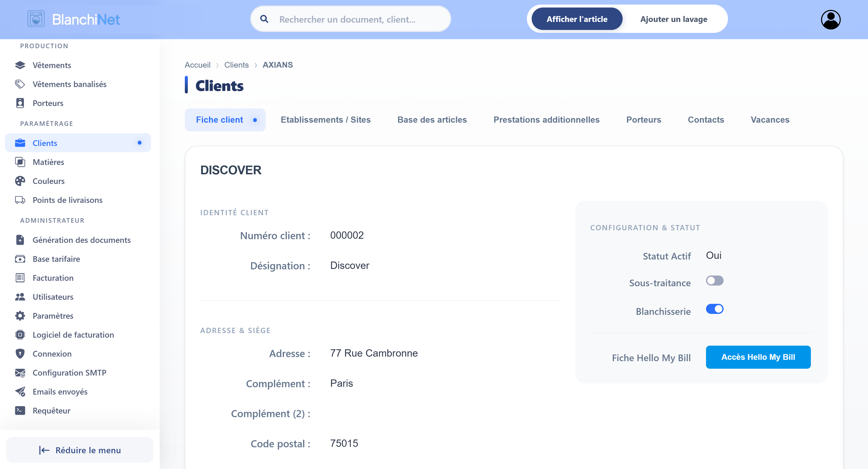
Task: Open the user profile avatar icon
Action: click(830, 20)
